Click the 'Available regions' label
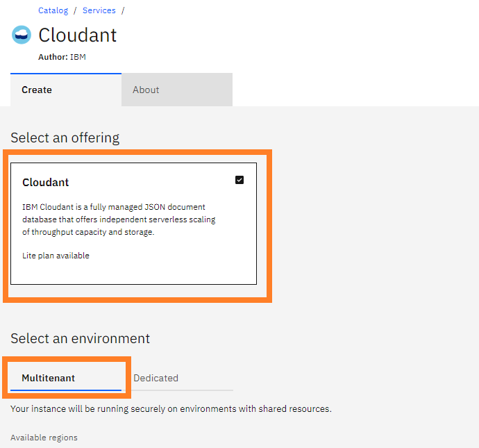 pyautogui.click(x=44, y=438)
